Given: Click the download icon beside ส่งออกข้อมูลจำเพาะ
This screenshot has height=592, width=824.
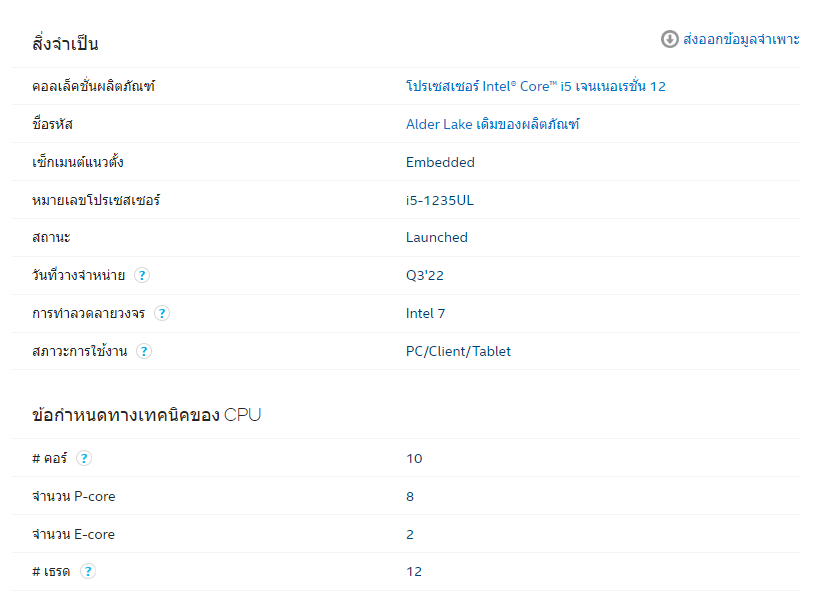Looking at the screenshot, I should (x=670, y=39).
